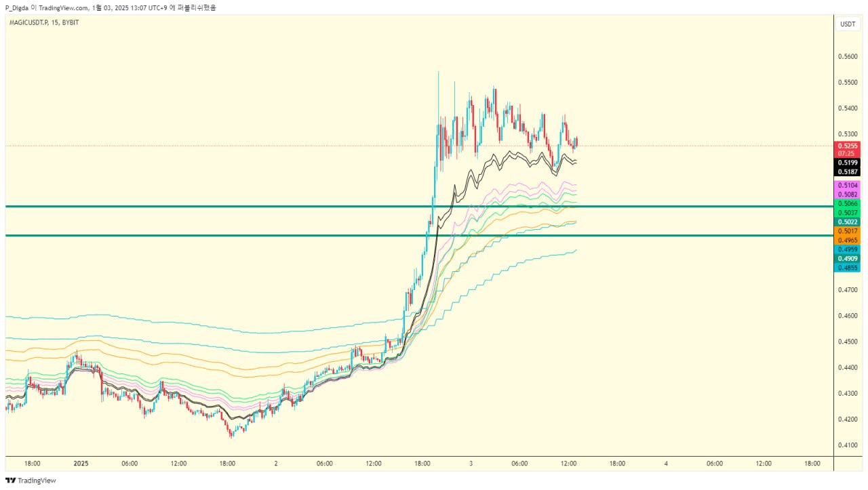Viewport: 868px width, 490px height.
Task: Click the 0.5600 price scale label
Action: [848, 57]
